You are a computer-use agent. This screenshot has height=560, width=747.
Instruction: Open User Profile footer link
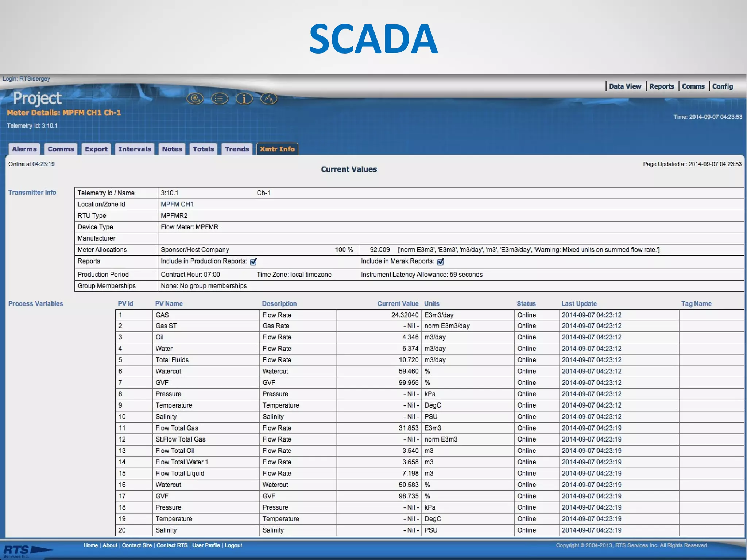pyautogui.click(x=206, y=545)
